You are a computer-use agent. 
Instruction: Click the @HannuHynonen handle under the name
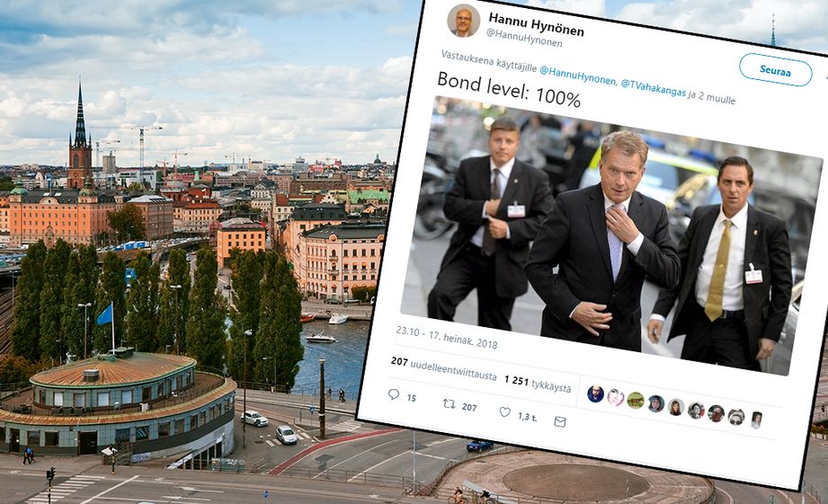coord(524,39)
